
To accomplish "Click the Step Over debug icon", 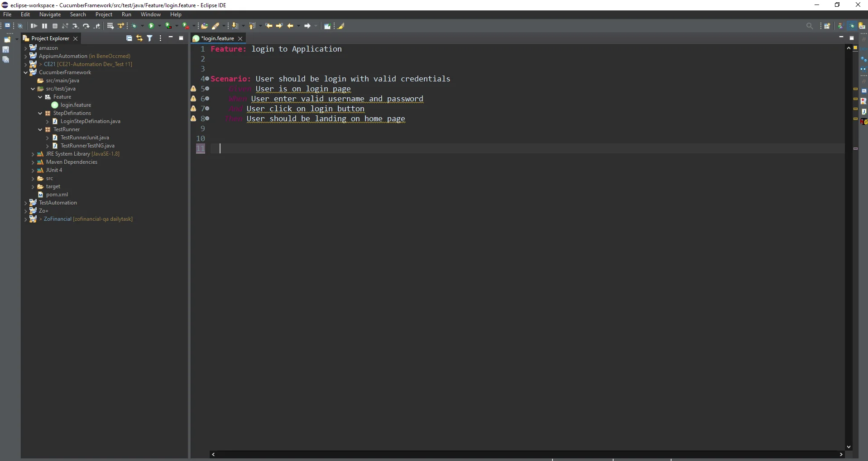I will [86, 26].
